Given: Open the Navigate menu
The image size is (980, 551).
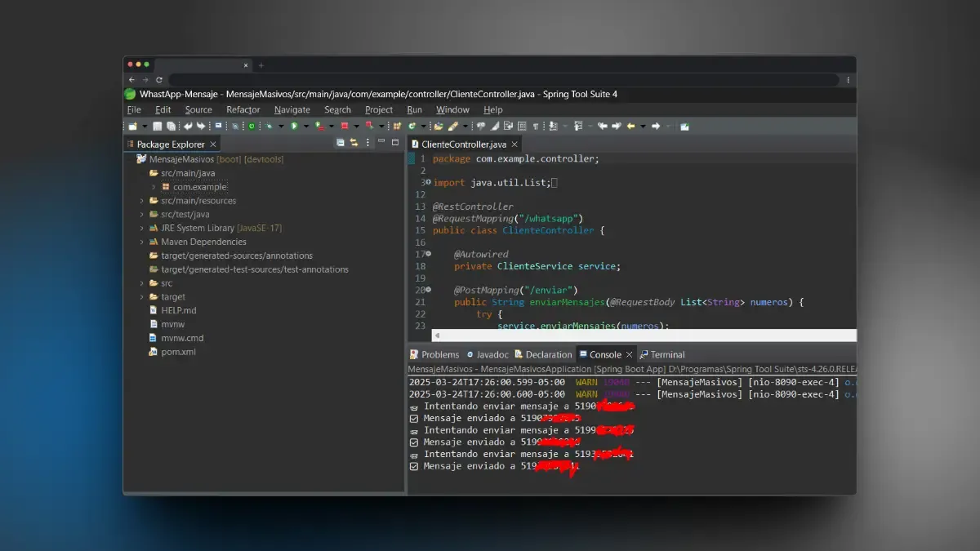Looking at the screenshot, I should coord(292,109).
